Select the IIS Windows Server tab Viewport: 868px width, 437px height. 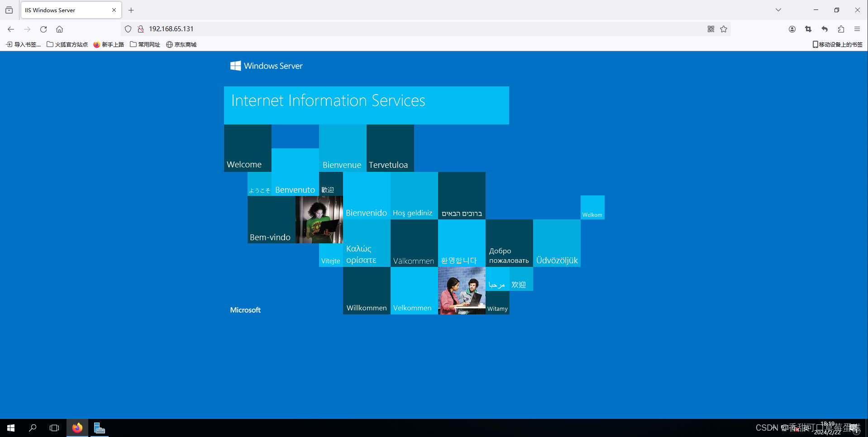pyautogui.click(x=71, y=10)
